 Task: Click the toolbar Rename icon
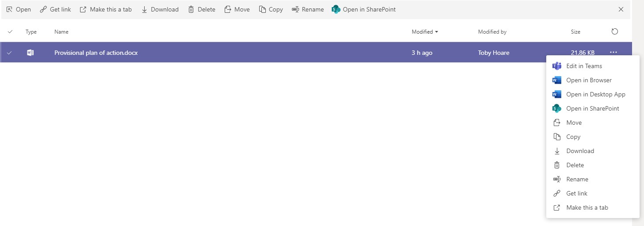(x=295, y=9)
